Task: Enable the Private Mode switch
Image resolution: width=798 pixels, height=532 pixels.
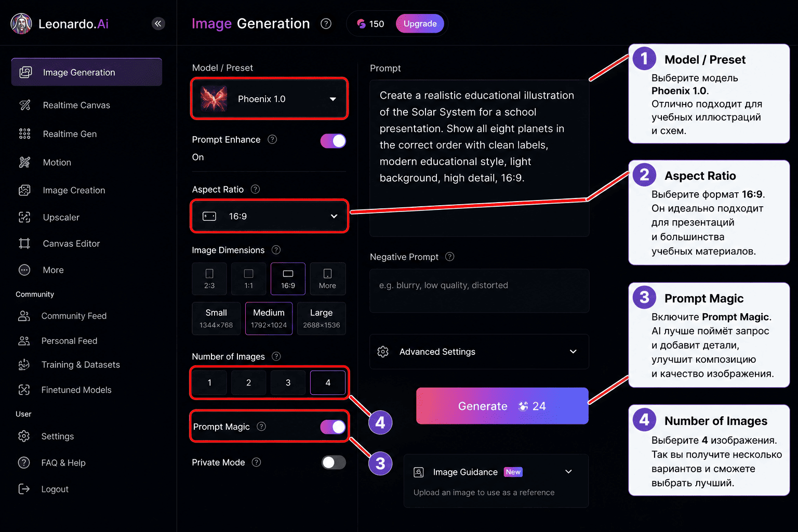Action: click(x=333, y=462)
